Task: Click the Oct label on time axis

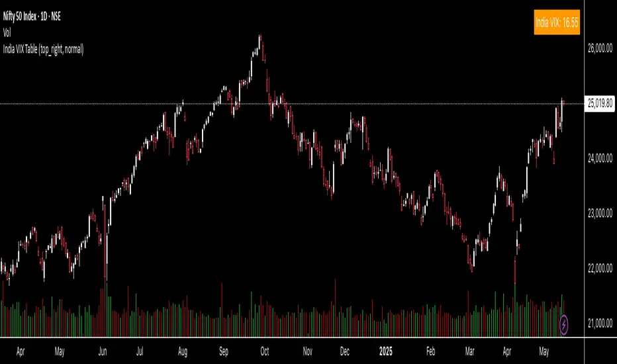Action: tap(264, 351)
